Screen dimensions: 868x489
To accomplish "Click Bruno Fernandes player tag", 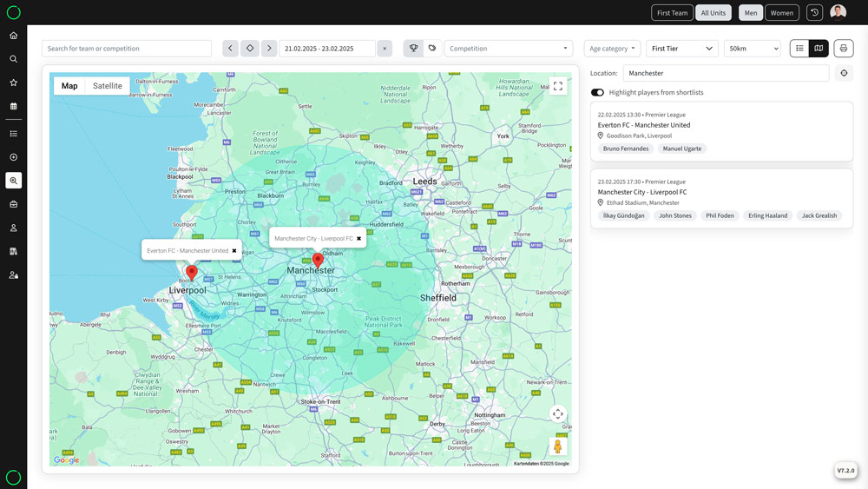I will (x=626, y=149).
